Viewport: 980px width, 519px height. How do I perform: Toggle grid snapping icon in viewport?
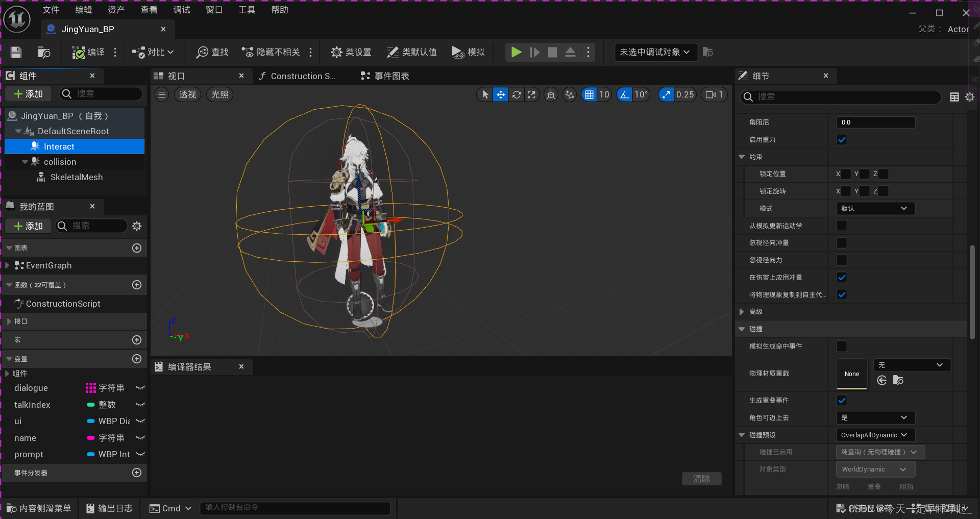coord(589,94)
